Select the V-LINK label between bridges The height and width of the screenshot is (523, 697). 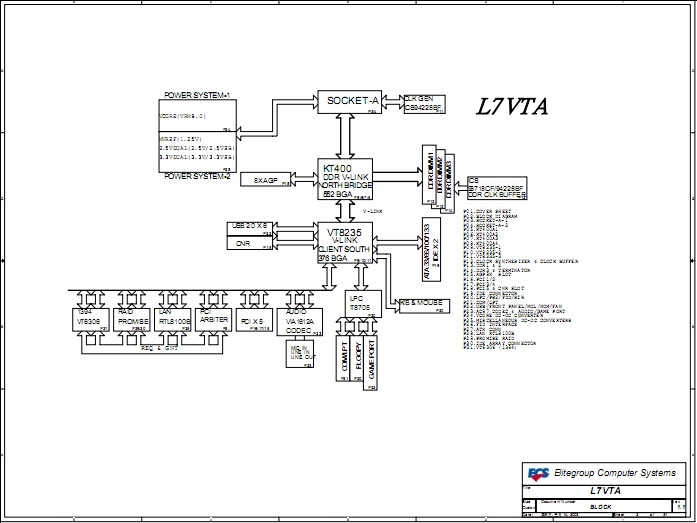373,212
